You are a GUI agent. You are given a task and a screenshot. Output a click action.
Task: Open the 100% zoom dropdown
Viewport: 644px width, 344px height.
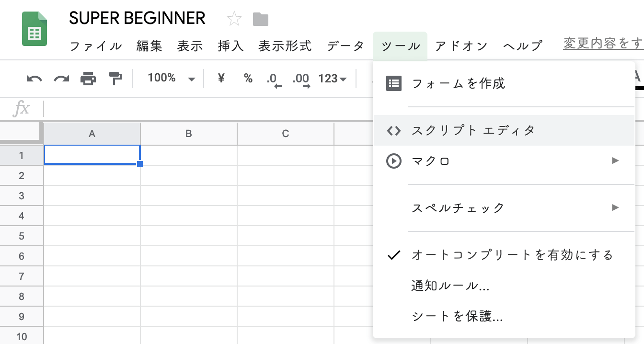(171, 79)
